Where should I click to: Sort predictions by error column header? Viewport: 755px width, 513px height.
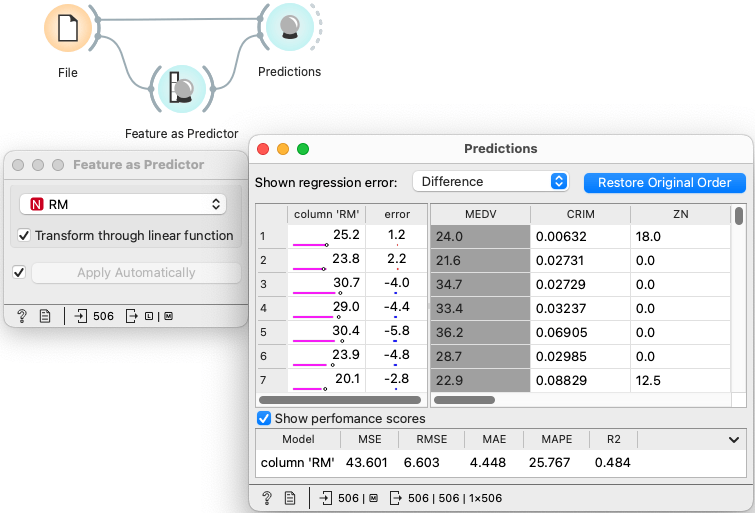396,215
